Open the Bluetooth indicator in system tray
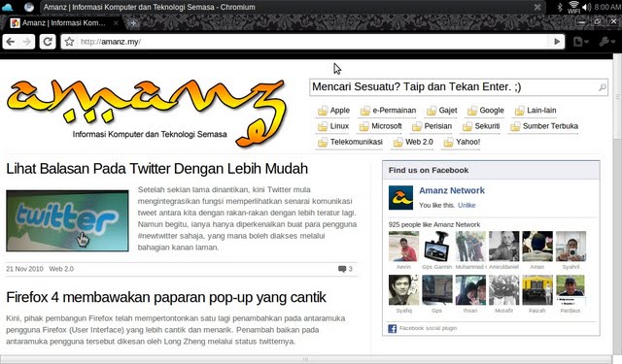This screenshot has height=364, width=622. coord(560,7)
